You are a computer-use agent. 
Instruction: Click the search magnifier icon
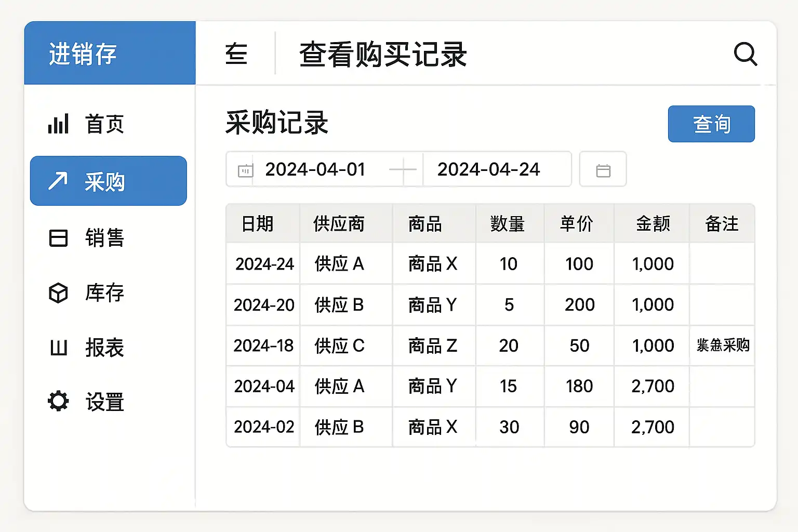tap(746, 54)
